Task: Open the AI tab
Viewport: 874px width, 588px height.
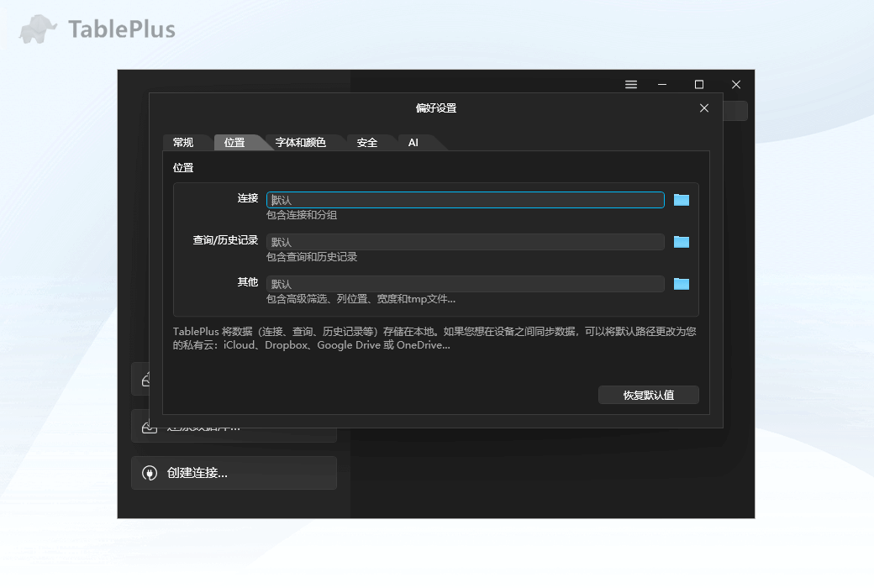Action: pyautogui.click(x=413, y=142)
